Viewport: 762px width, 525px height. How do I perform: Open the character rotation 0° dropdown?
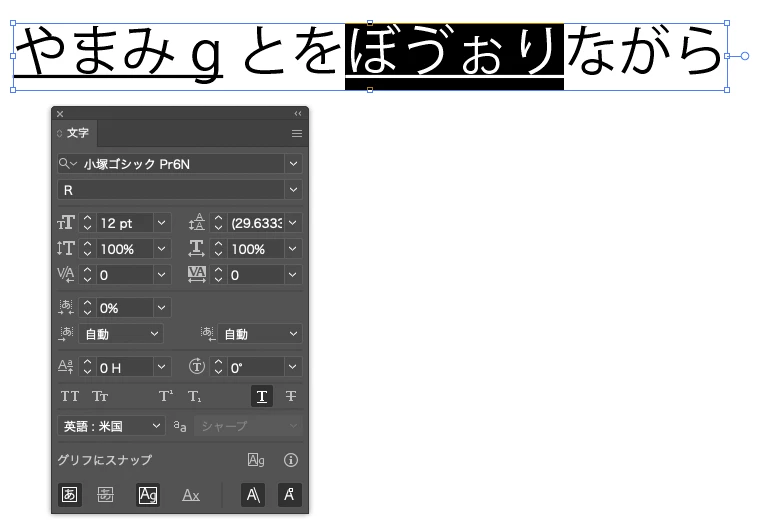(293, 367)
